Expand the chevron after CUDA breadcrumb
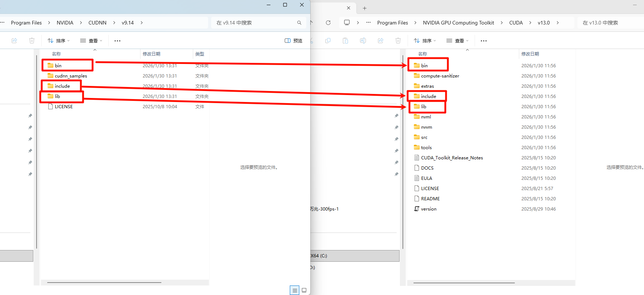Screen dimensions: 644x295 point(530,23)
